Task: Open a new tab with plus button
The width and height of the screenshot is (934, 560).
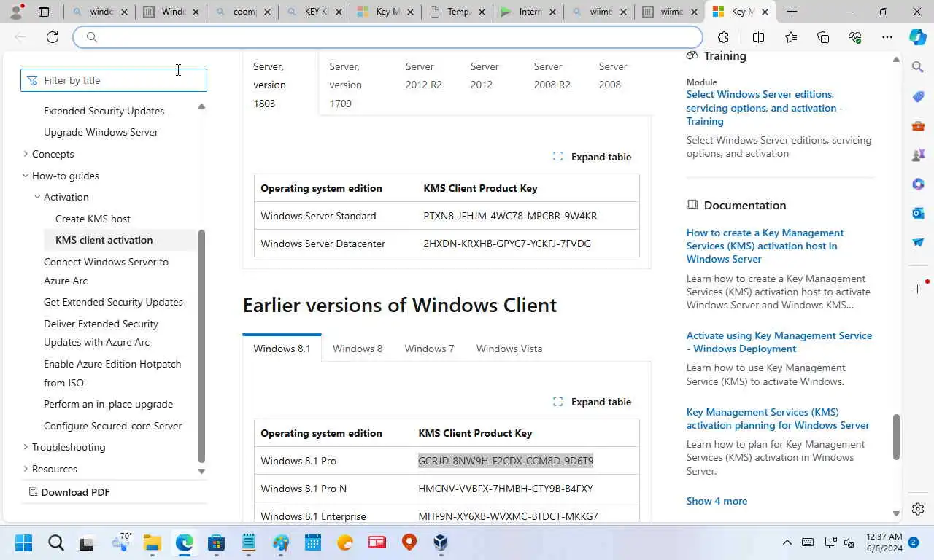Action: pyautogui.click(x=792, y=12)
